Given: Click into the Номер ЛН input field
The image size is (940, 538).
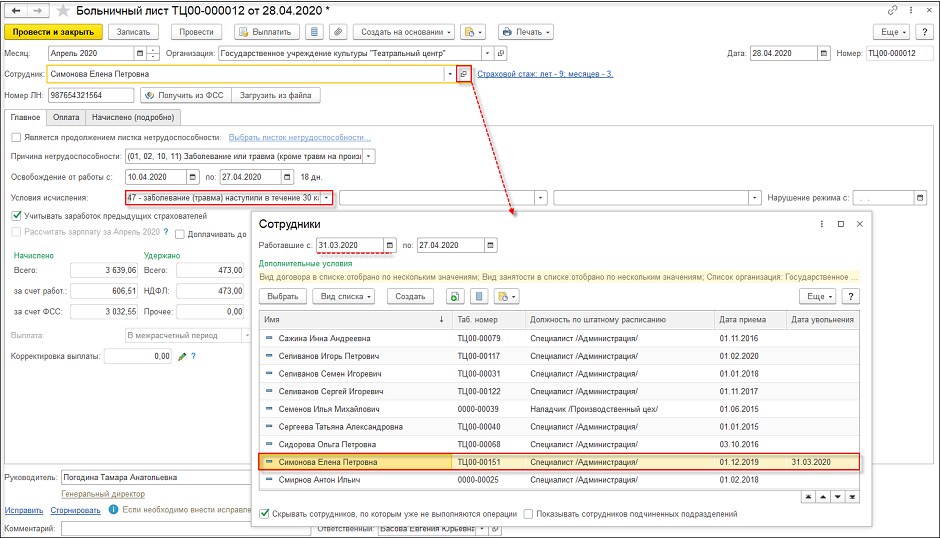Looking at the screenshot, I should [89, 95].
